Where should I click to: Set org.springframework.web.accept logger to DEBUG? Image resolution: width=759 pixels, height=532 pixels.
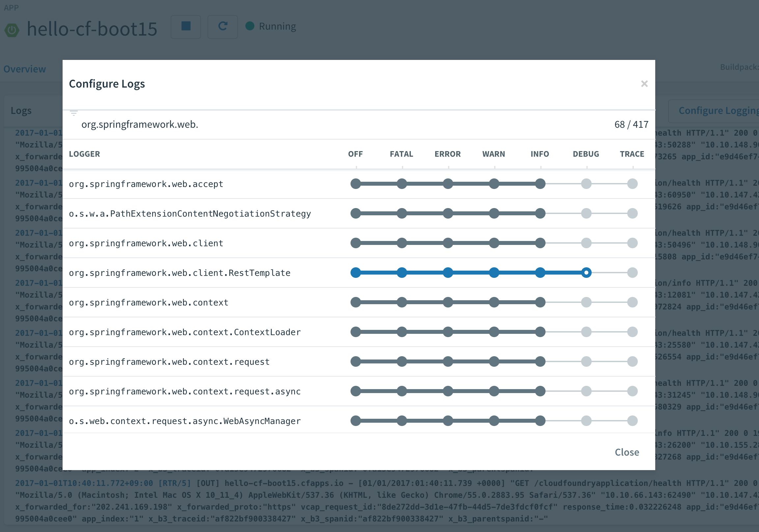[x=586, y=184]
